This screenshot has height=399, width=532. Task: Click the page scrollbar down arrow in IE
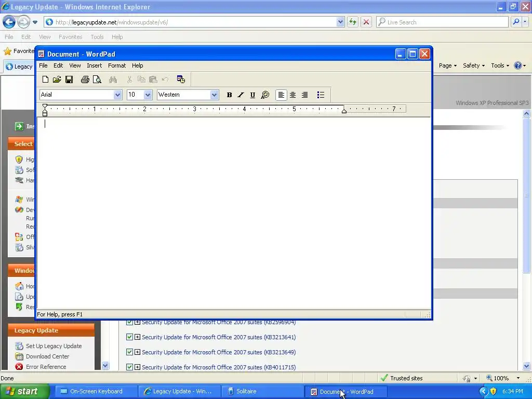527,366
